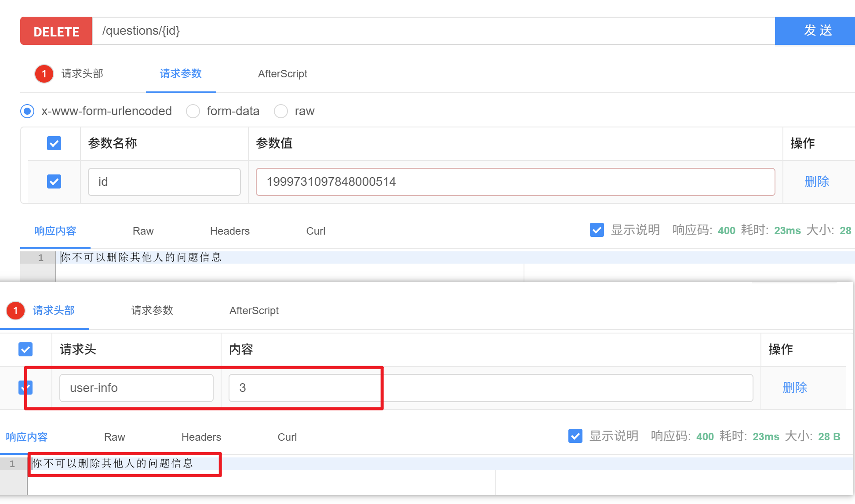Select the form-data radio option
855x504 pixels.
(x=193, y=111)
